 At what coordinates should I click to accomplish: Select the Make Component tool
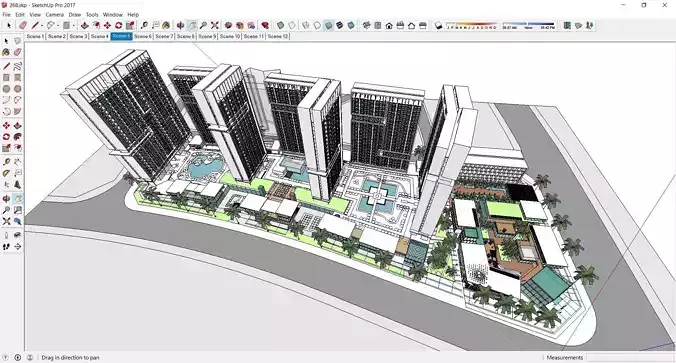click(17, 41)
